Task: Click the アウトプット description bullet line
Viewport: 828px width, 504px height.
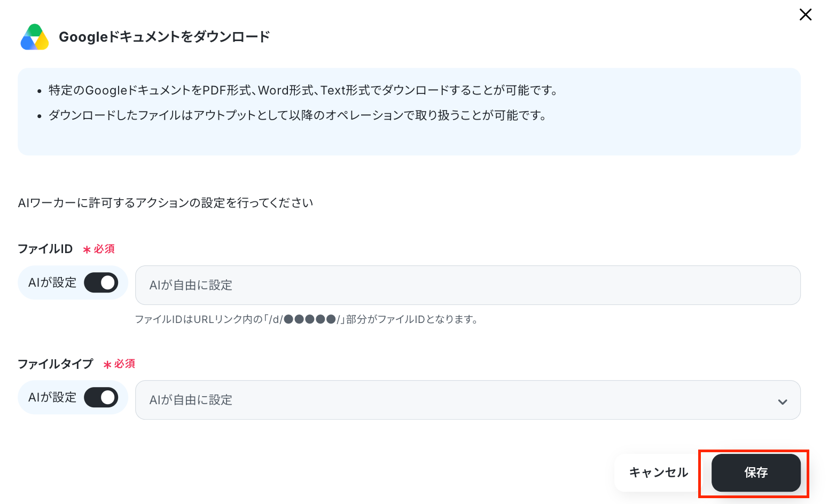Action: click(x=298, y=115)
